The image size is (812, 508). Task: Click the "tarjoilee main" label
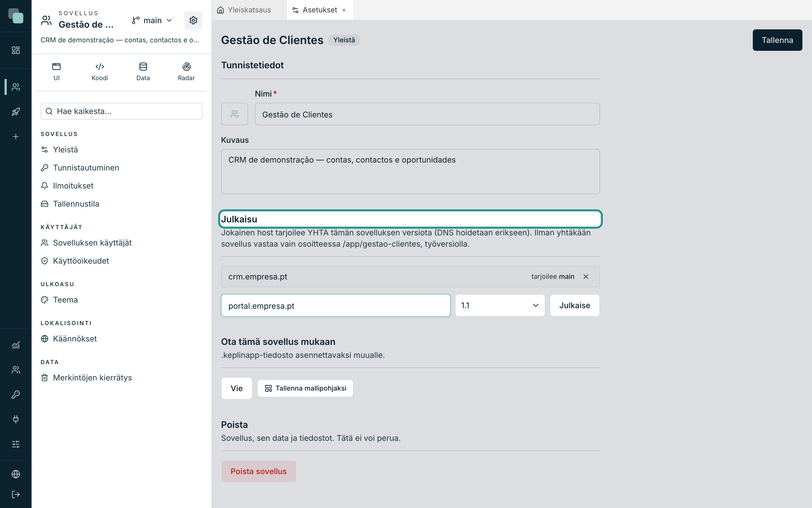553,277
